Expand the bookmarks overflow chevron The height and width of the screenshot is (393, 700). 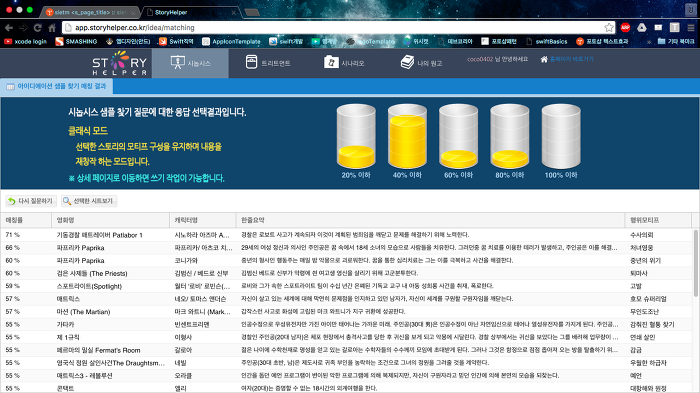pos(649,42)
